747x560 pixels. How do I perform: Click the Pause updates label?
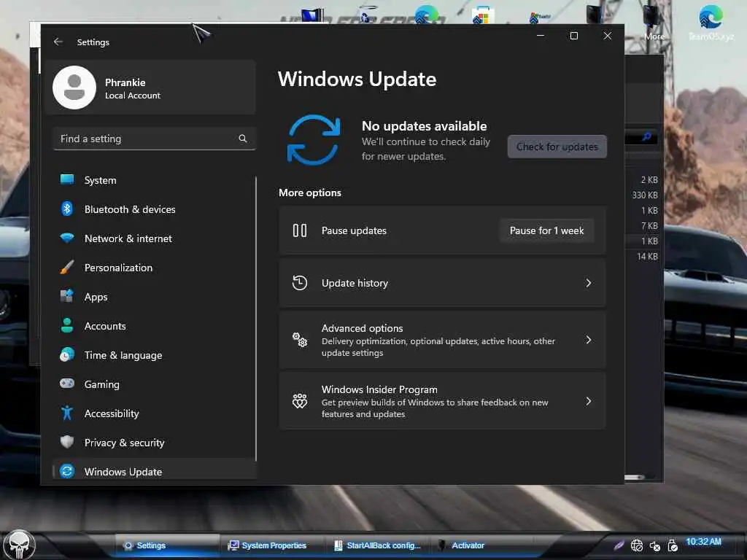coord(354,230)
